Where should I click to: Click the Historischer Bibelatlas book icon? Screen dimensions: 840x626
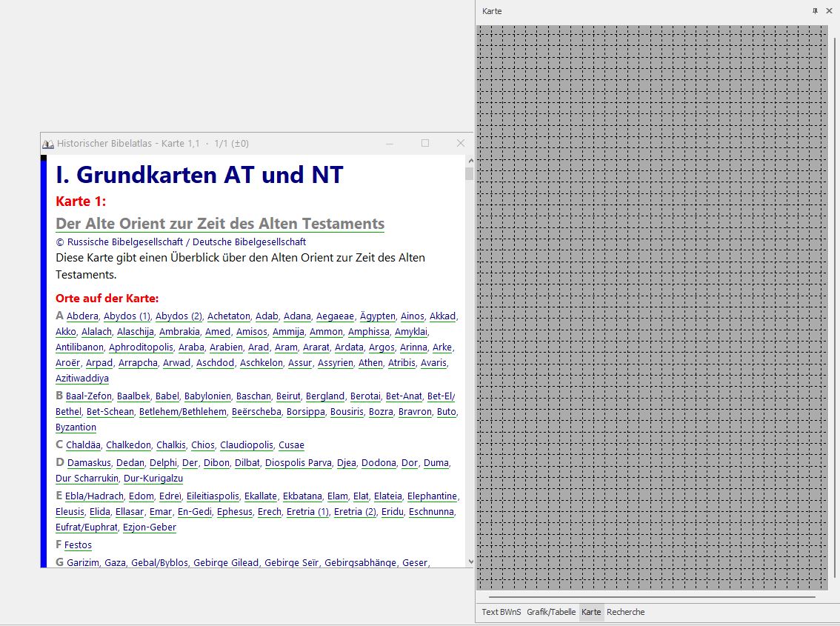pos(47,144)
